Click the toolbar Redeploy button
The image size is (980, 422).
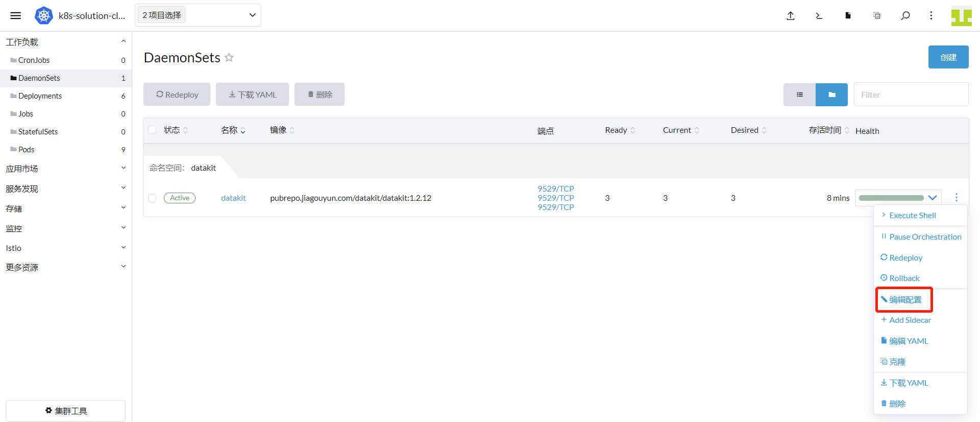[x=177, y=95]
